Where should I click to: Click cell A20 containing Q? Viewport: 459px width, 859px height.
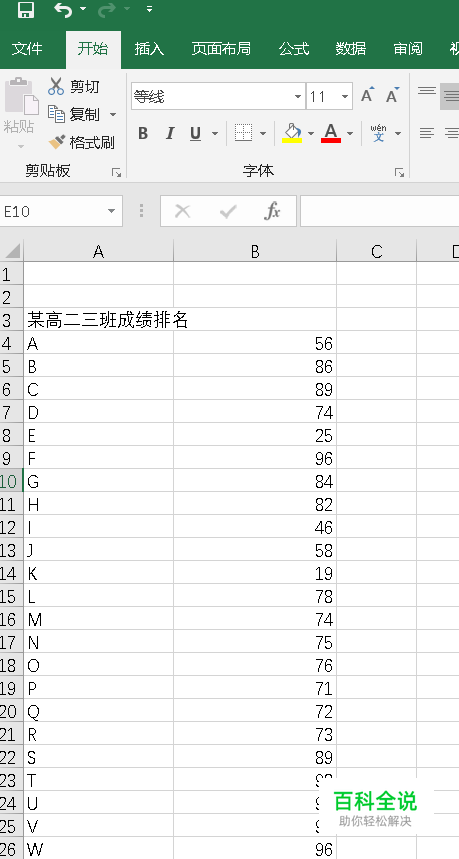[x=99, y=711]
